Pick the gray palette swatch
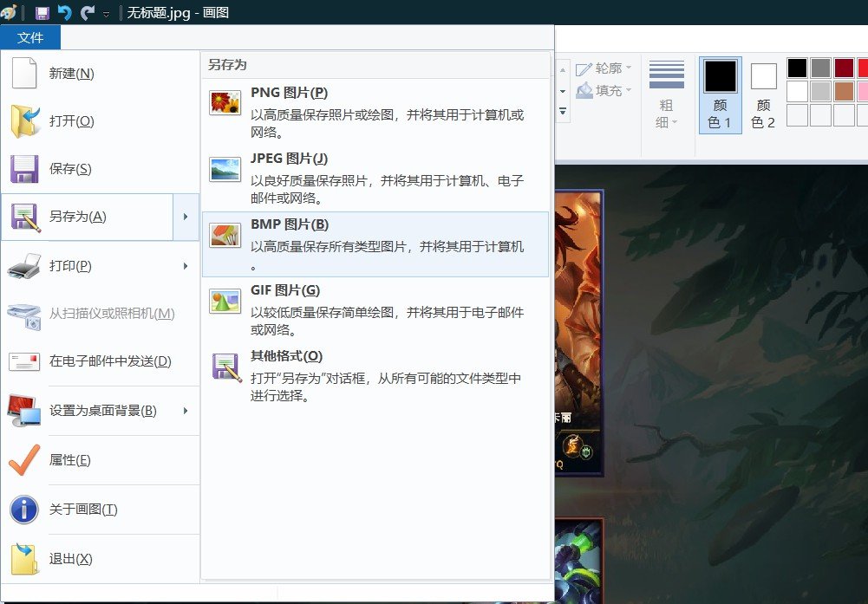 click(x=820, y=68)
